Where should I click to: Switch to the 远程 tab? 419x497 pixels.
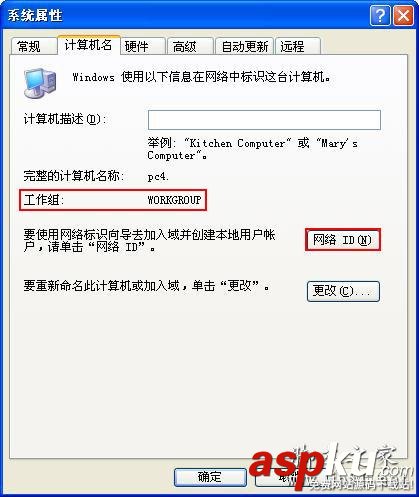pyautogui.click(x=298, y=46)
